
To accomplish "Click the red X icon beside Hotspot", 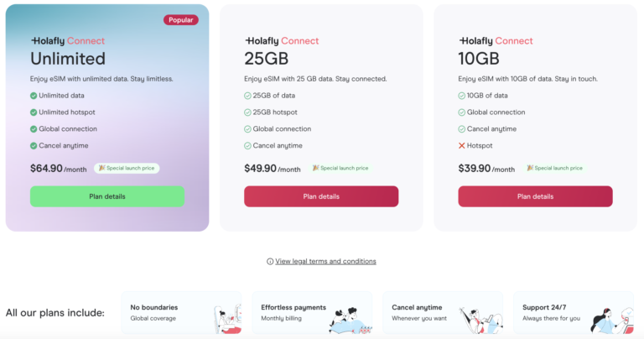I will pyautogui.click(x=462, y=145).
